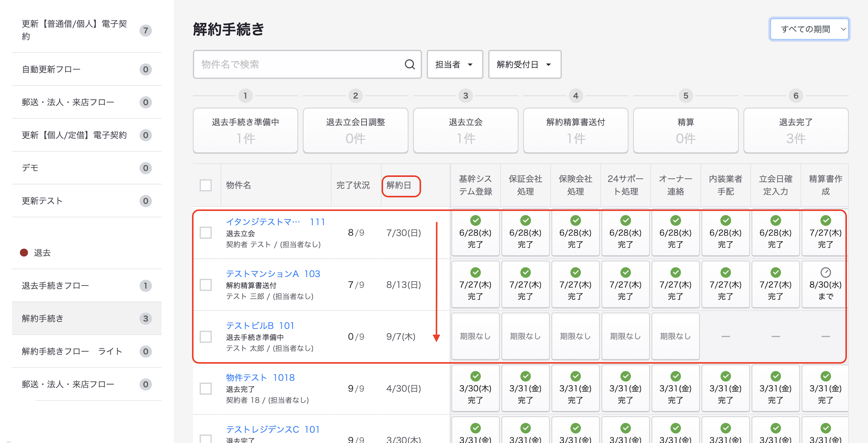This screenshot has width=868, height=443.
Task: Select the 退去立会 1件 status card
Action: tap(466, 131)
